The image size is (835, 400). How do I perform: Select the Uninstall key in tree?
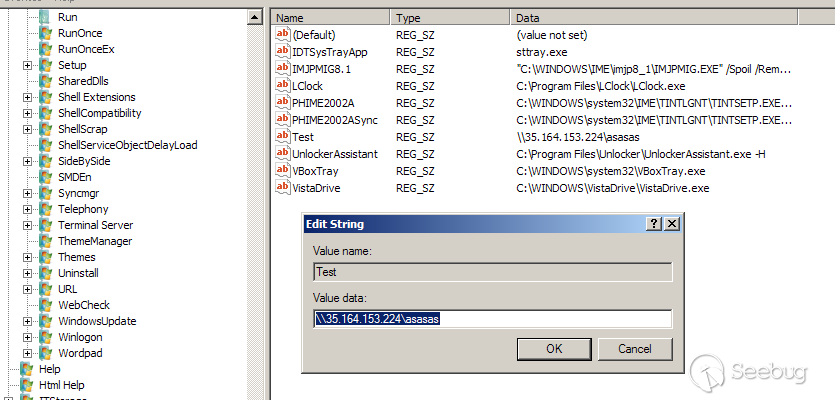[77, 273]
